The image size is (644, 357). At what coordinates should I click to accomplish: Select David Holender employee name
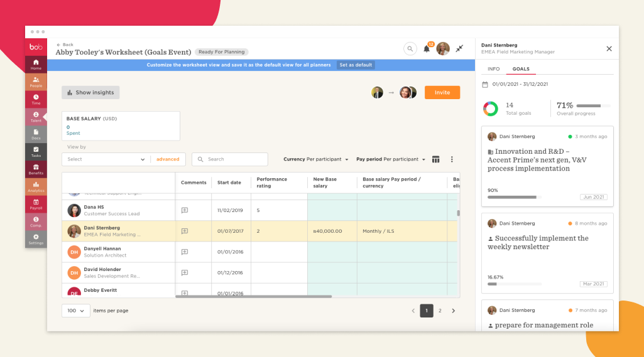coord(102,270)
